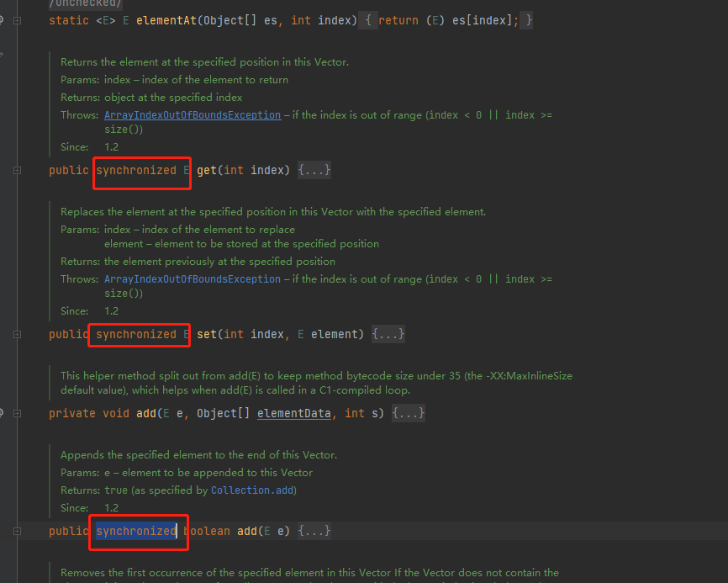
Task: Expand fold marker beside get(int index)
Action: [17, 171]
